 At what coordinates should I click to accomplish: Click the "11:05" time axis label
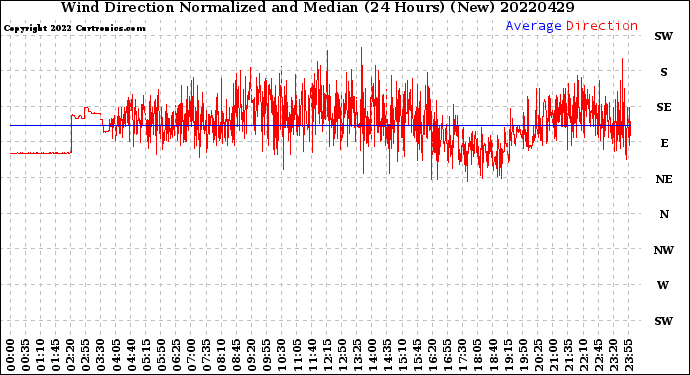click(x=297, y=355)
